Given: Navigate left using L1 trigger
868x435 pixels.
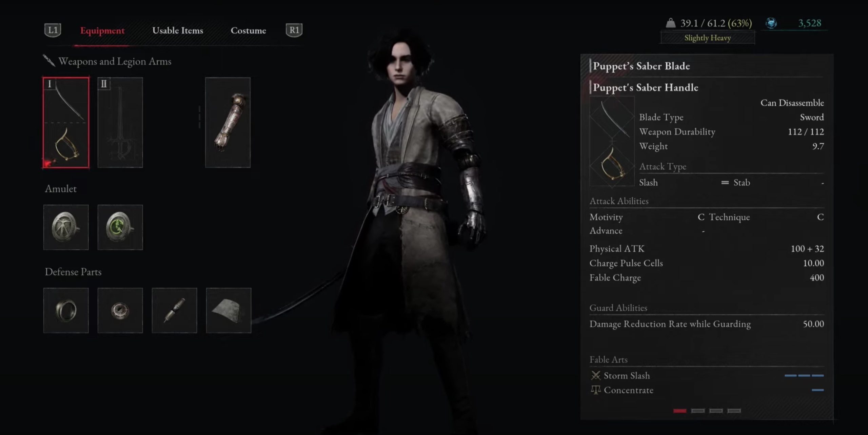Looking at the screenshot, I should (53, 30).
